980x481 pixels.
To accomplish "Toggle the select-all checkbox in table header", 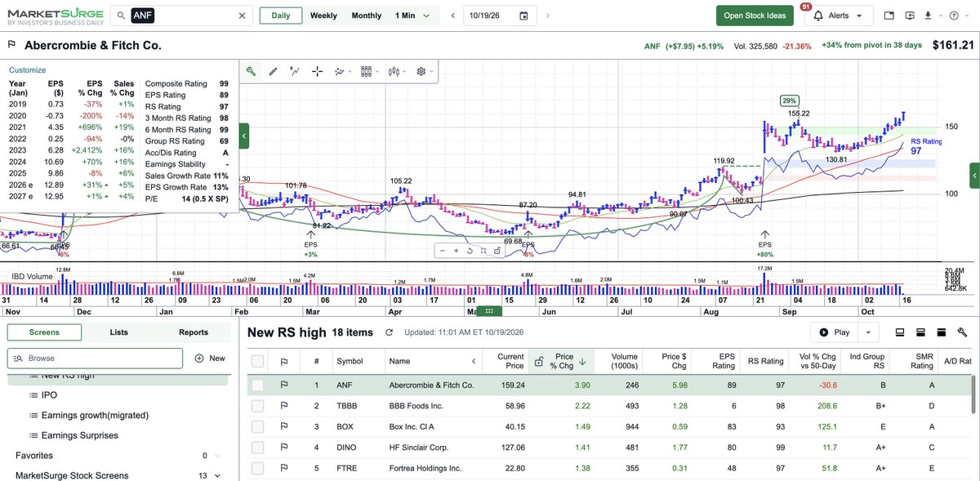I will pos(258,361).
